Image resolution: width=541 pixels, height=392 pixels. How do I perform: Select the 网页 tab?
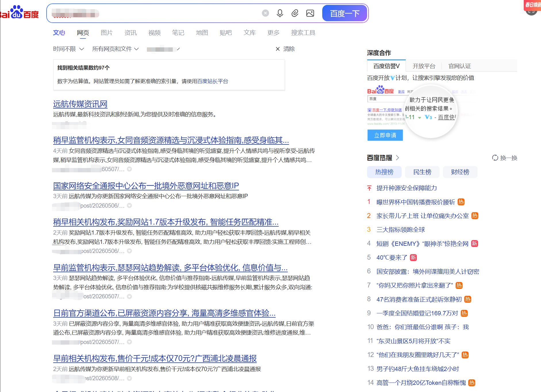coord(83,33)
